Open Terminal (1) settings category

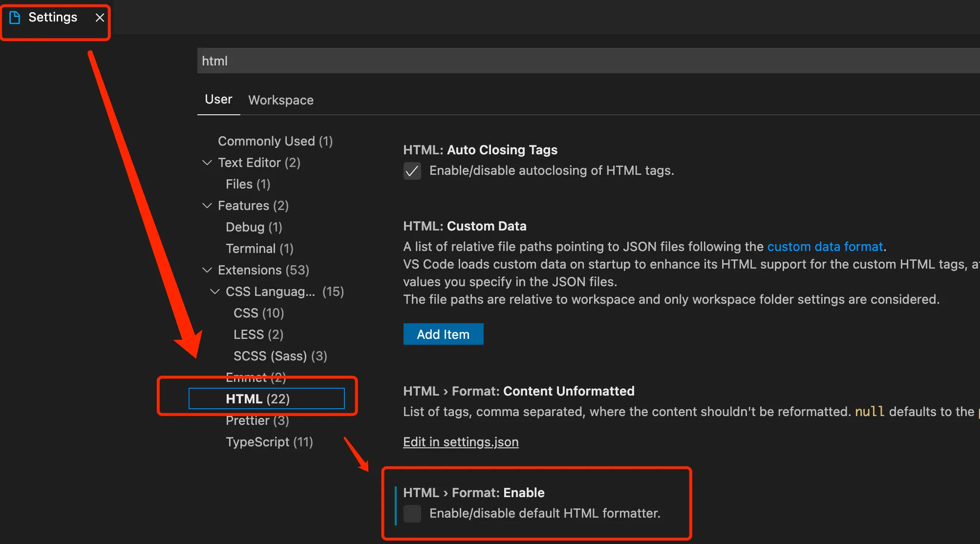[259, 249]
